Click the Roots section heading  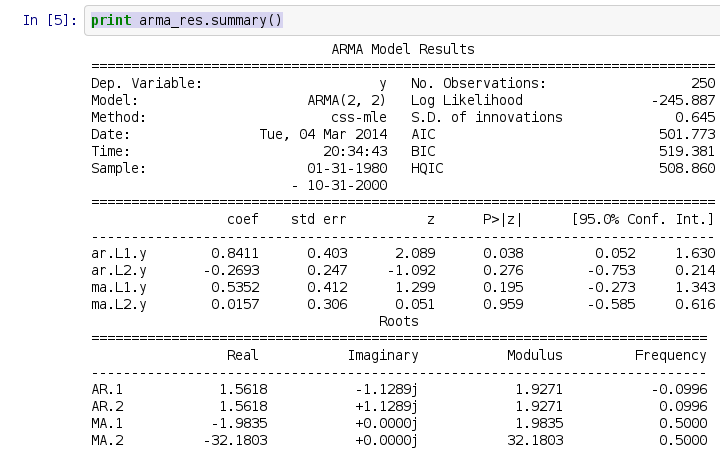(x=398, y=321)
